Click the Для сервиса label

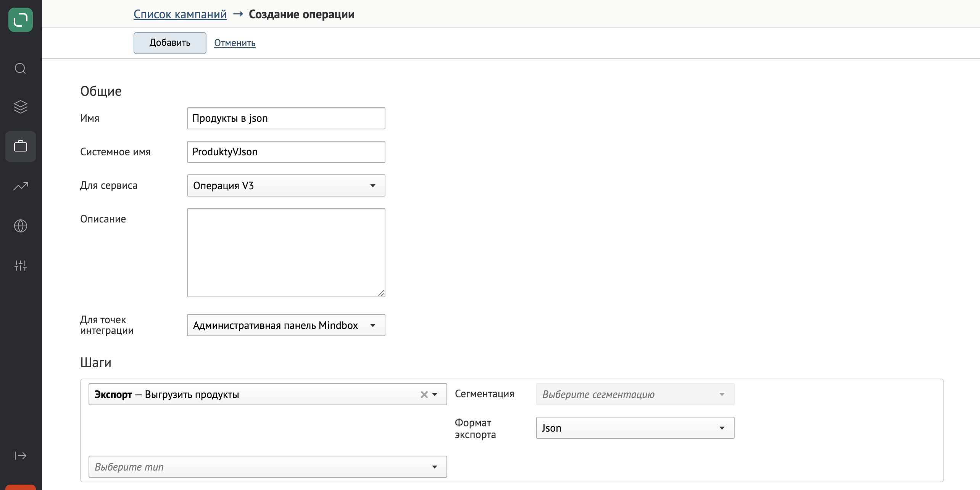click(109, 185)
